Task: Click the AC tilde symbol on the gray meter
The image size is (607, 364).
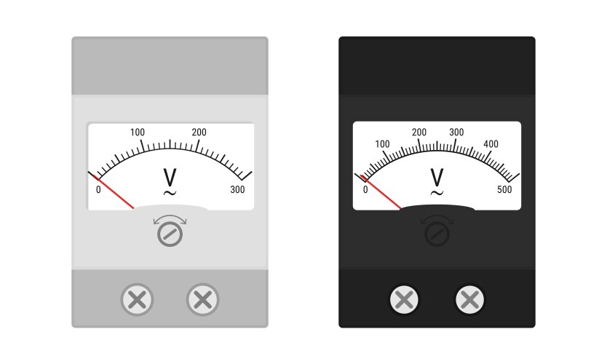Action: (x=170, y=193)
